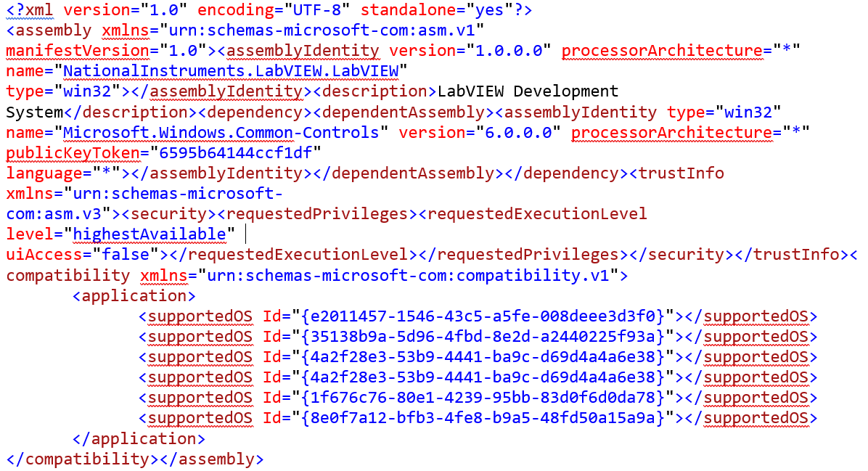Click the opening <application> tag
The height and width of the screenshot is (471, 868).
(134, 296)
